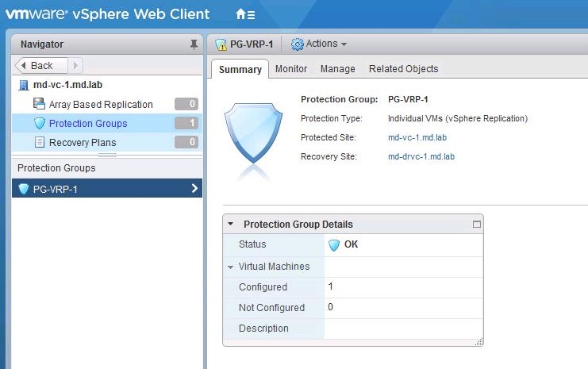Go Back in navigator history
The width and height of the screenshot is (588, 369).
[x=41, y=66]
